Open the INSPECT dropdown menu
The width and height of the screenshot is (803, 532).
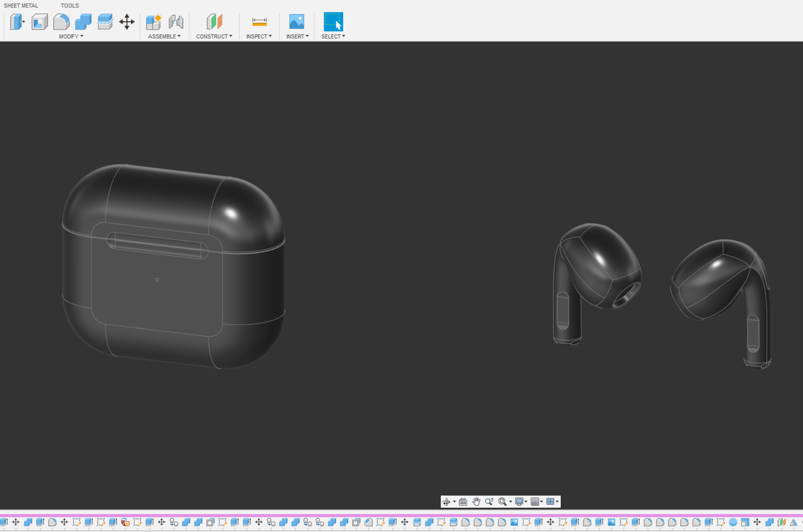pyautogui.click(x=259, y=36)
